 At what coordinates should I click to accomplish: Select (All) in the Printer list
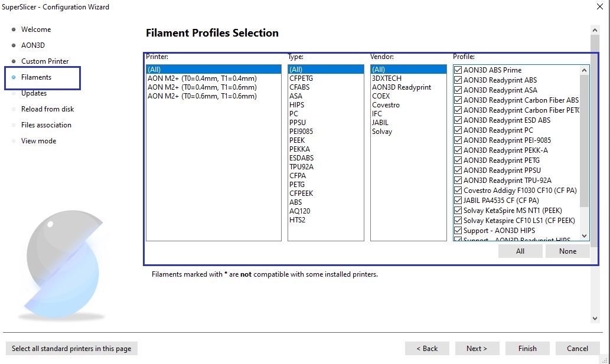coord(214,70)
